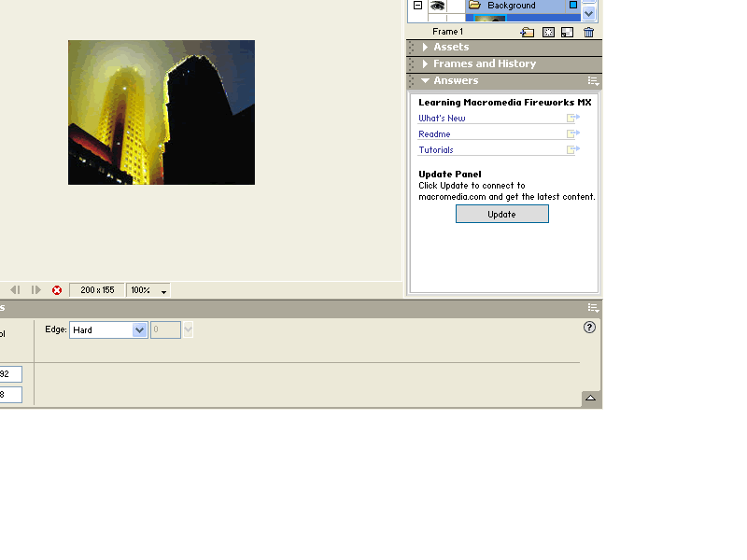Collapse the Answers panel
The width and height of the screenshot is (747, 560).
click(x=425, y=80)
